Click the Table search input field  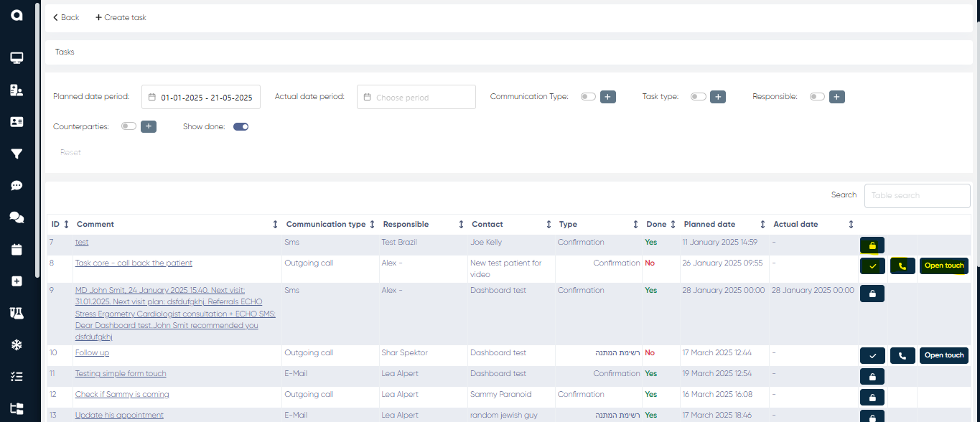point(917,195)
